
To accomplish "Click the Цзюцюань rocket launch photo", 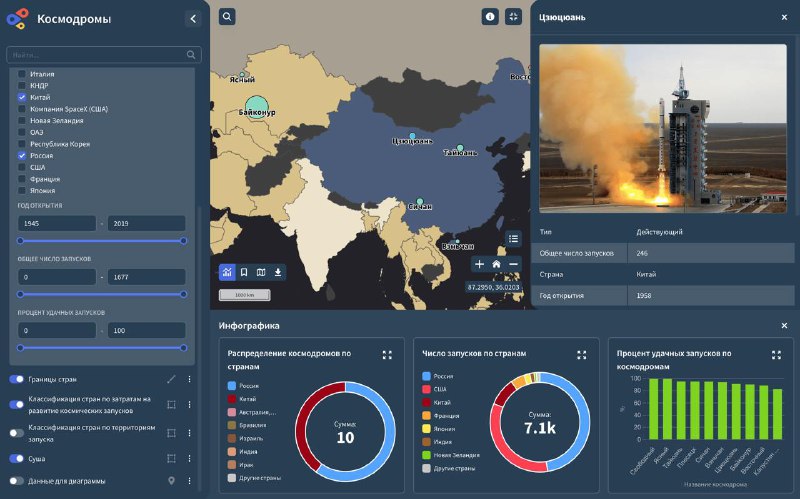I will click(x=663, y=129).
